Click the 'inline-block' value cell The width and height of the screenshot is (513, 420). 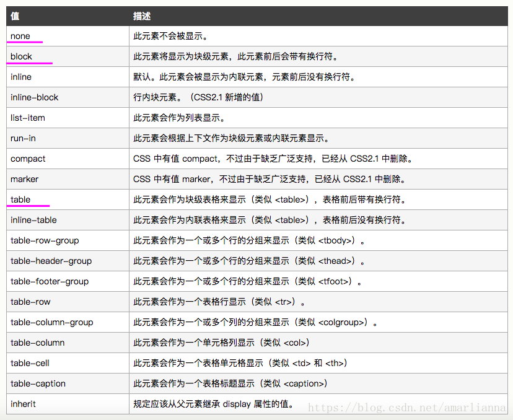coord(68,97)
